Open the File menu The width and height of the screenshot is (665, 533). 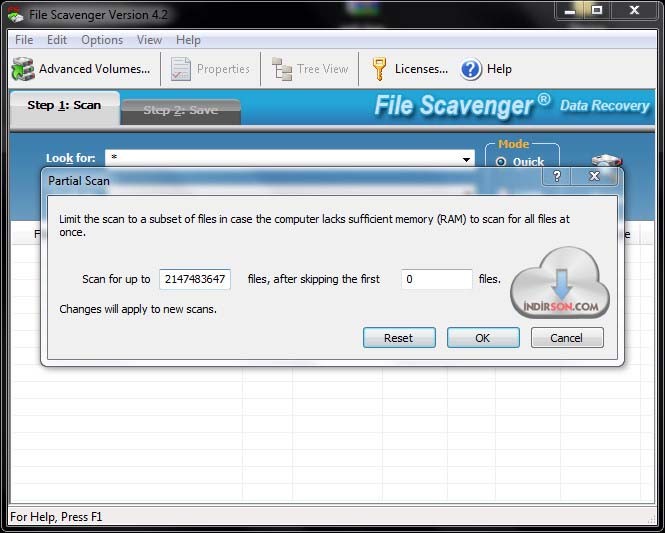(24, 40)
